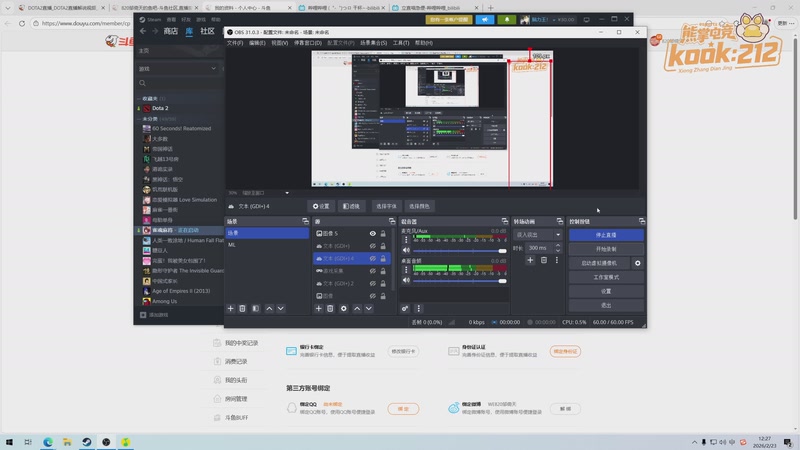
Task: Show the 文本 (GDI+) 2 source
Action: [x=372, y=284]
